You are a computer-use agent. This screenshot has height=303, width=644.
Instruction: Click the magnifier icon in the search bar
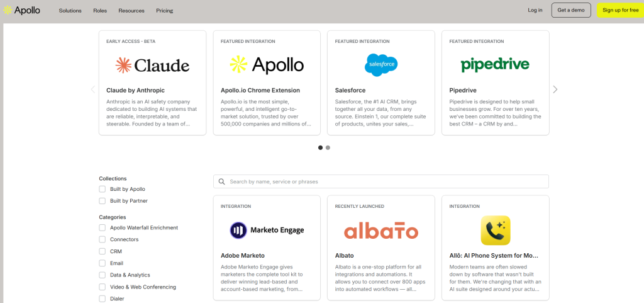(x=222, y=181)
